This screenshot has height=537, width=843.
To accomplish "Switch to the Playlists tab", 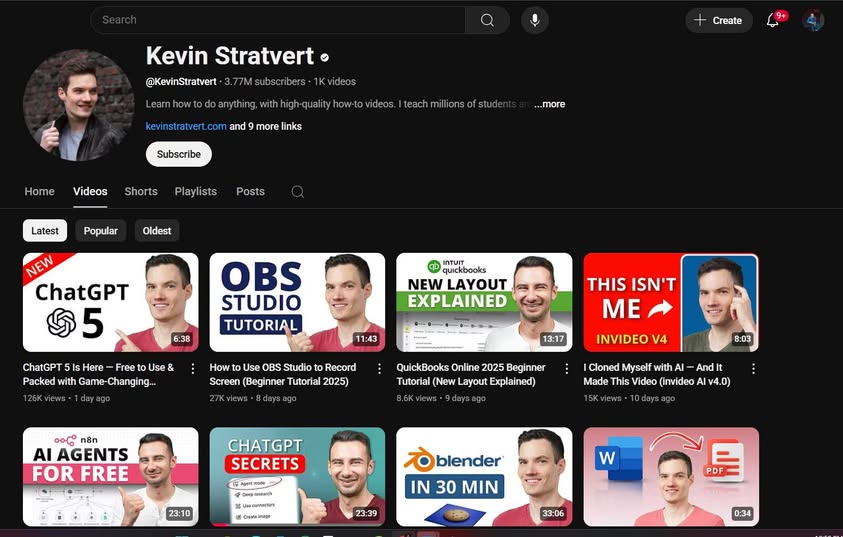I will pos(195,192).
